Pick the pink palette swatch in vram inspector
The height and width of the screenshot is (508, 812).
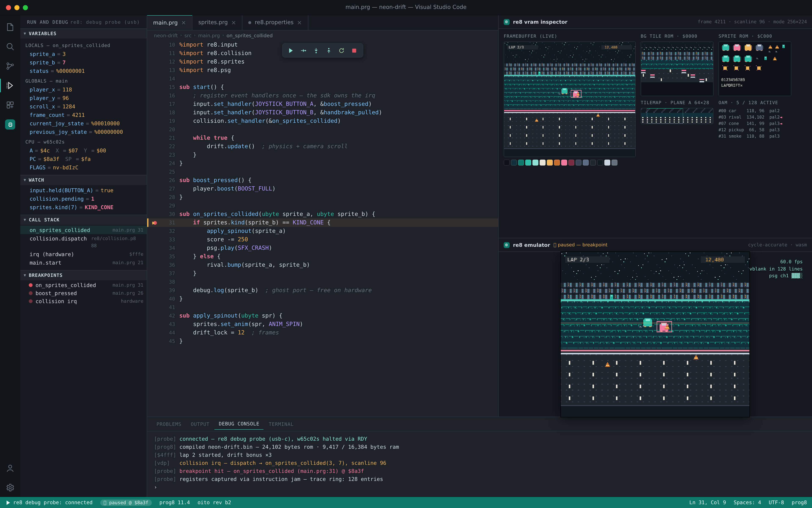[x=564, y=163]
